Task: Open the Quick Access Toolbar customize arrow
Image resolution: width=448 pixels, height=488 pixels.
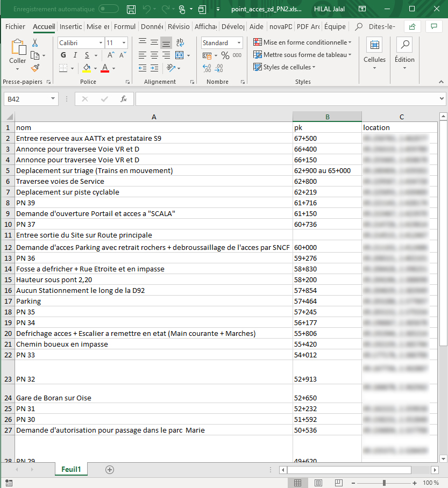Action: click(218, 9)
